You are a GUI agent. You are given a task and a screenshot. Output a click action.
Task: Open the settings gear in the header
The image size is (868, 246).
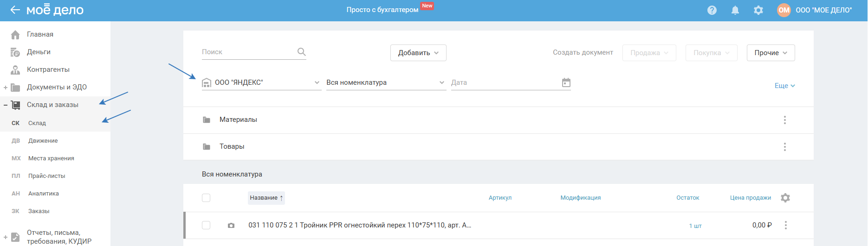pos(758,10)
